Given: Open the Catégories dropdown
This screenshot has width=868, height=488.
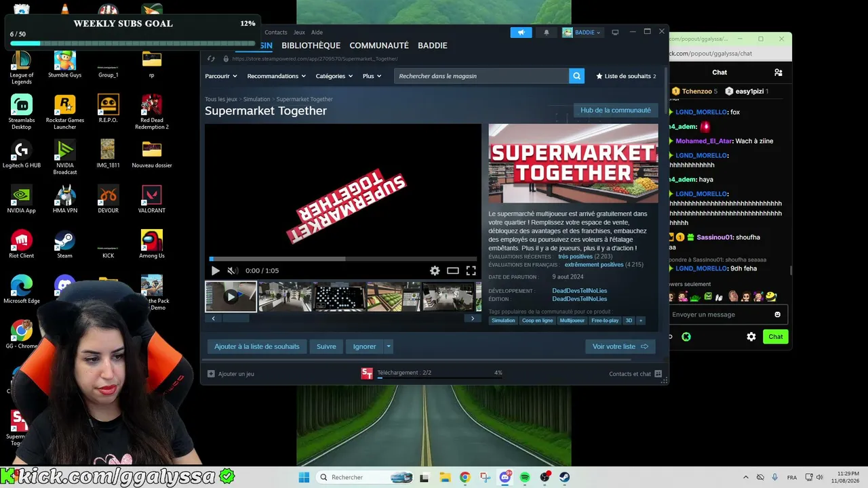Looking at the screenshot, I should coord(334,76).
